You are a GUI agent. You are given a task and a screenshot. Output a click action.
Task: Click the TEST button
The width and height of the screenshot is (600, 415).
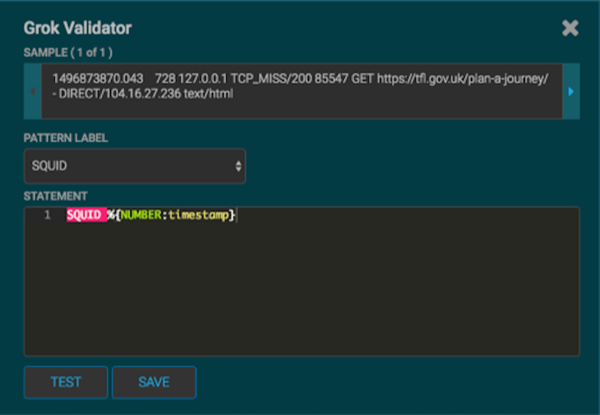[66, 382]
